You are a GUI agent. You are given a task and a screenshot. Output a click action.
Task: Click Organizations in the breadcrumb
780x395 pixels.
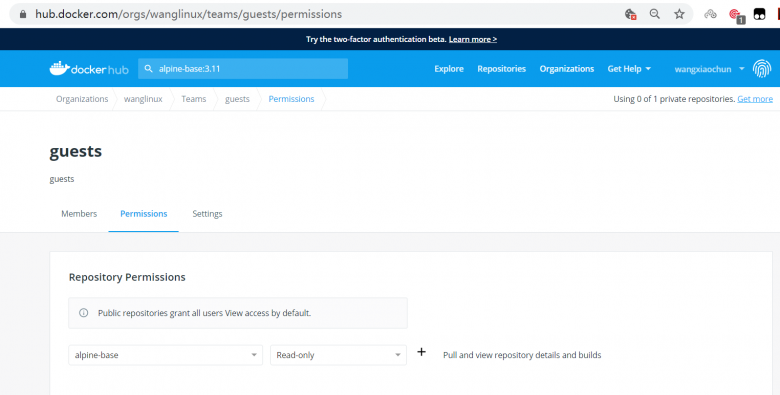[x=82, y=99]
